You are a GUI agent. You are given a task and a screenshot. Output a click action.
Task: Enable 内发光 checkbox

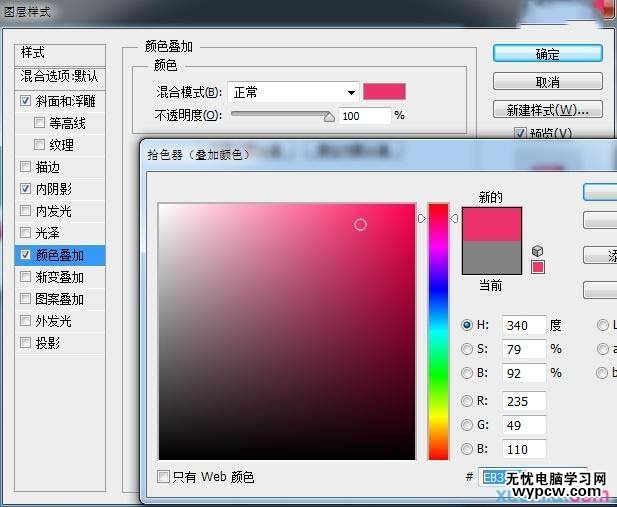coord(25,211)
